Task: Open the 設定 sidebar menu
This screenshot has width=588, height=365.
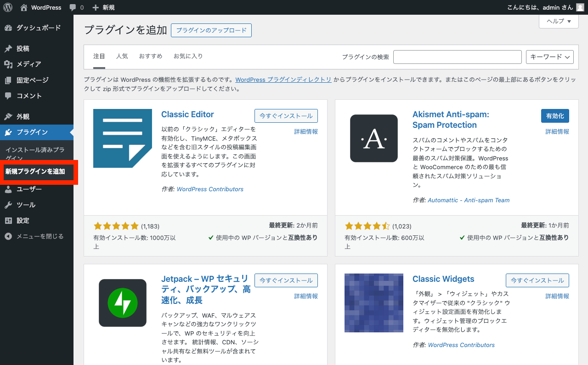Action: 37,221
